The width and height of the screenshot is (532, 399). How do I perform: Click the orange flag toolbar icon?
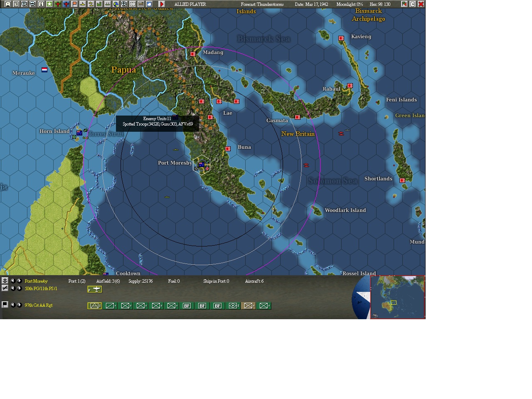pyautogui.click(x=74, y=4)
